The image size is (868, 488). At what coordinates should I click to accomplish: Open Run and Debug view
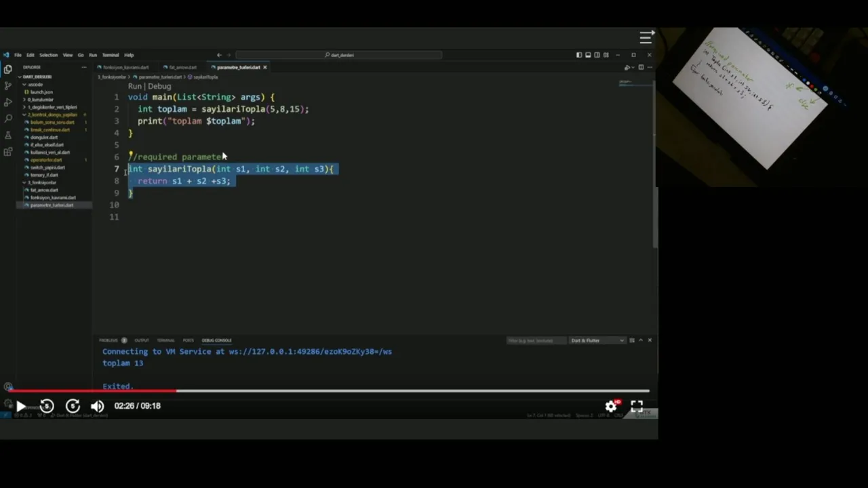pos(8,102)
